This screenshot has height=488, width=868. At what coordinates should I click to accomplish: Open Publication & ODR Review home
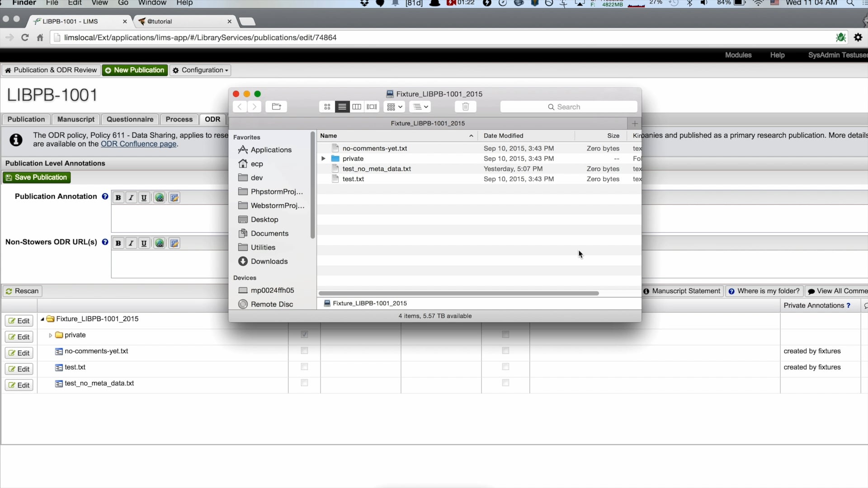click(x=51, y=70)
